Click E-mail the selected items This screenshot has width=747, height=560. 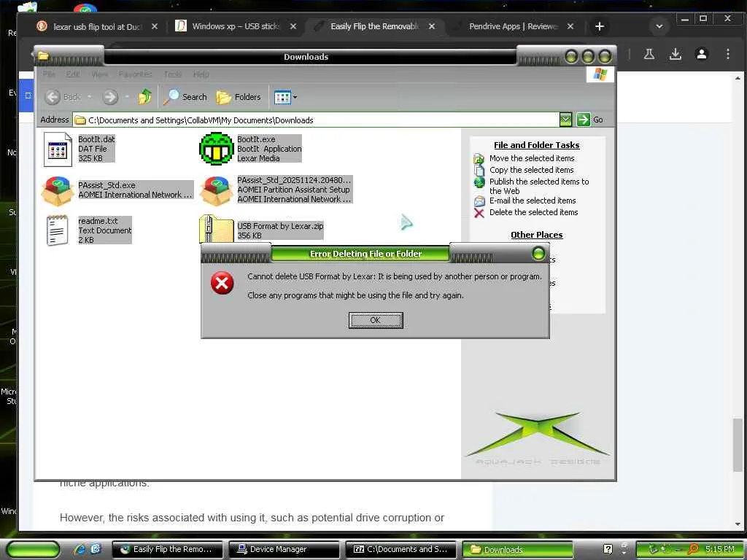click(533, 201)
